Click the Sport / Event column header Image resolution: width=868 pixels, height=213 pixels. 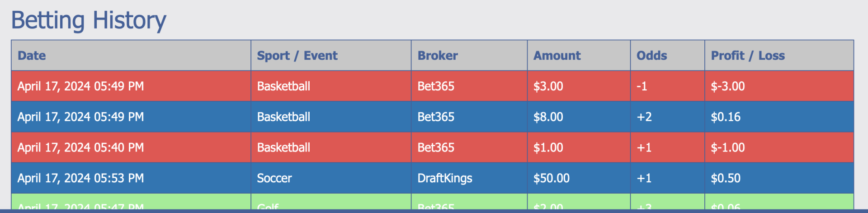tap(297, 56)
